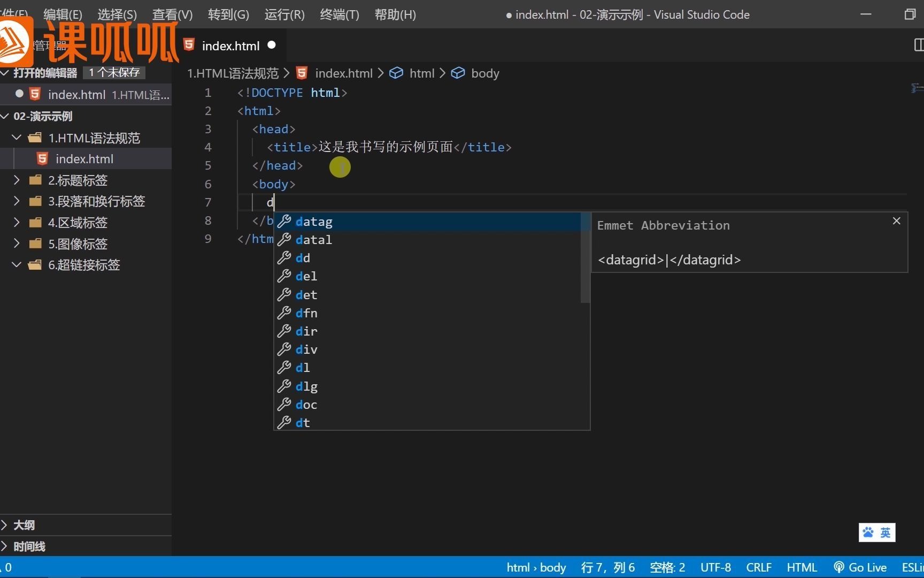Pick the det suggestion wrench icon
The height and width of the screenshot is (578, 924).
coord(284,295)
